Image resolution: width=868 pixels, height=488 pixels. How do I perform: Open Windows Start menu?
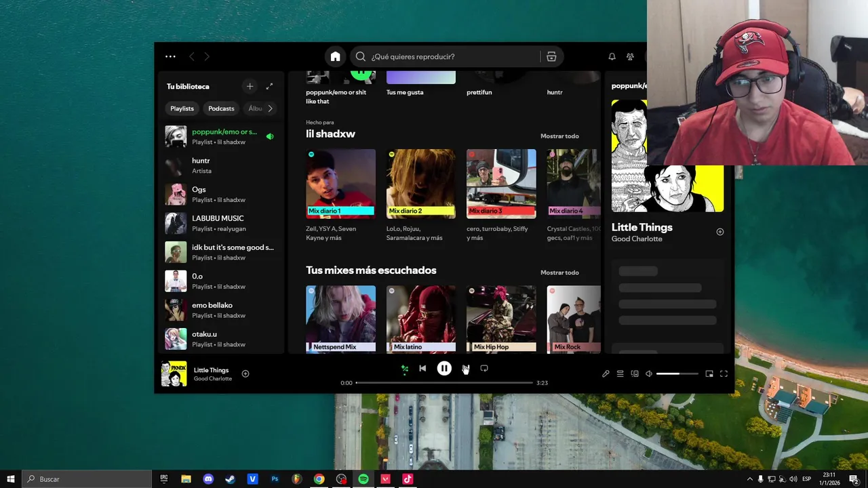point(11,479)
